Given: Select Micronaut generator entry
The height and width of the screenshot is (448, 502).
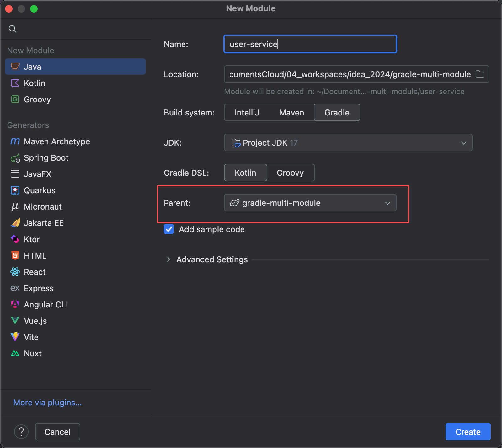Looking at the screenshot, I should pos(75,206).
